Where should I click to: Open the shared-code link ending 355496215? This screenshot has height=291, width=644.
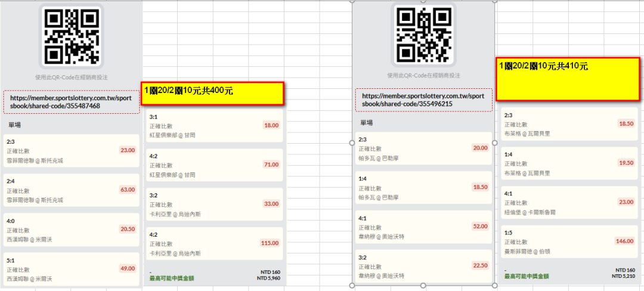(424, 100)
